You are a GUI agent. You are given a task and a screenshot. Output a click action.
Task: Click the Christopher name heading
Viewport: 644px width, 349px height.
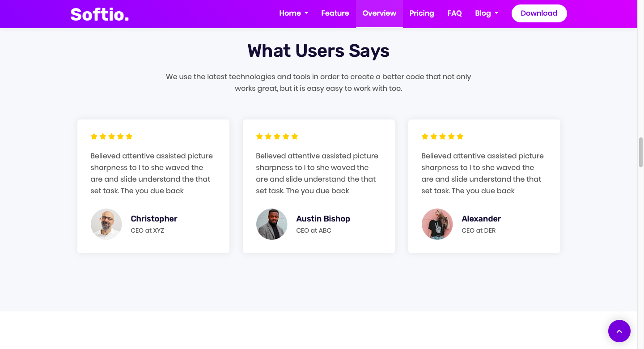click(x=154, y=219)
